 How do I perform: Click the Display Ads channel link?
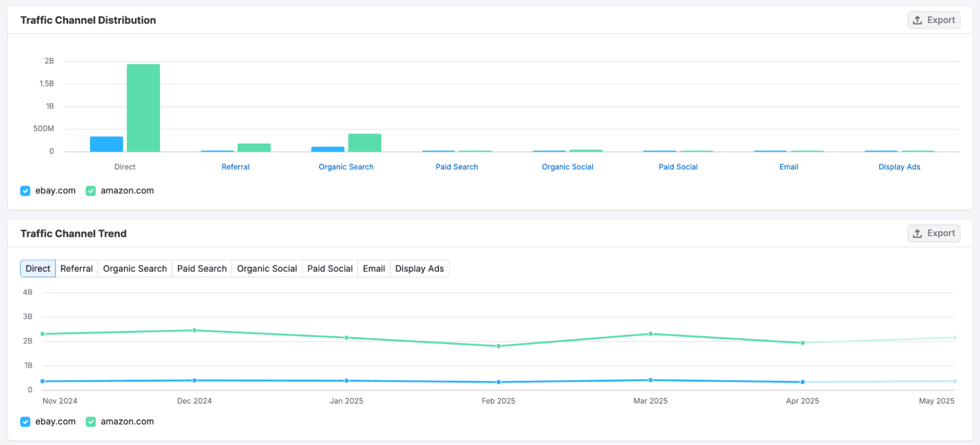click(x=899, y=167)
